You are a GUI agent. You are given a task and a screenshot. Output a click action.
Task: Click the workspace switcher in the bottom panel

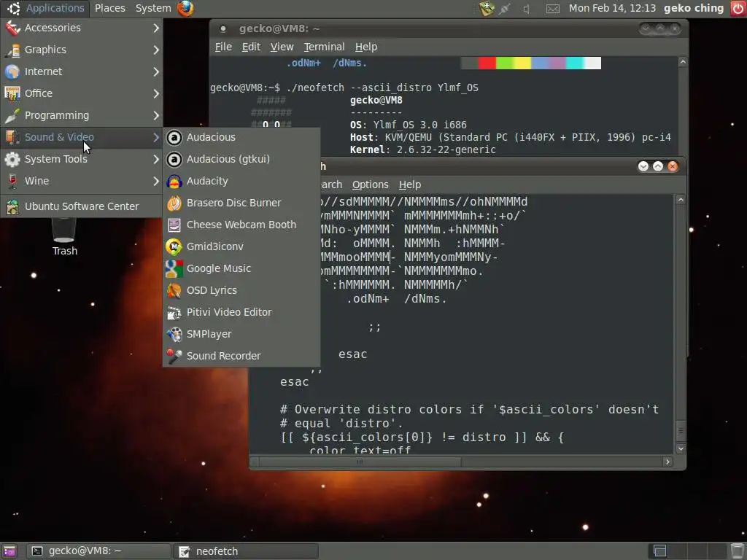tap(686, 551)
